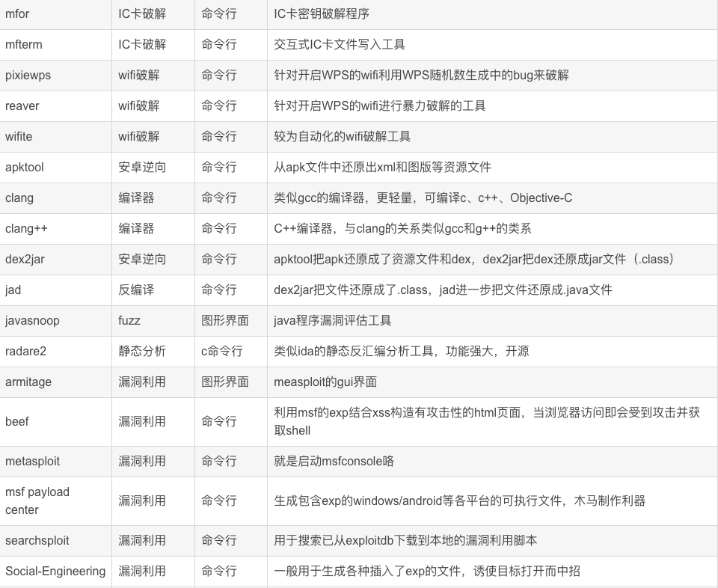Image resolution: width=718 pixels, height=588 pixels.
Task: Select the jad description mentioning .java文件
Action: pos(443,290)
